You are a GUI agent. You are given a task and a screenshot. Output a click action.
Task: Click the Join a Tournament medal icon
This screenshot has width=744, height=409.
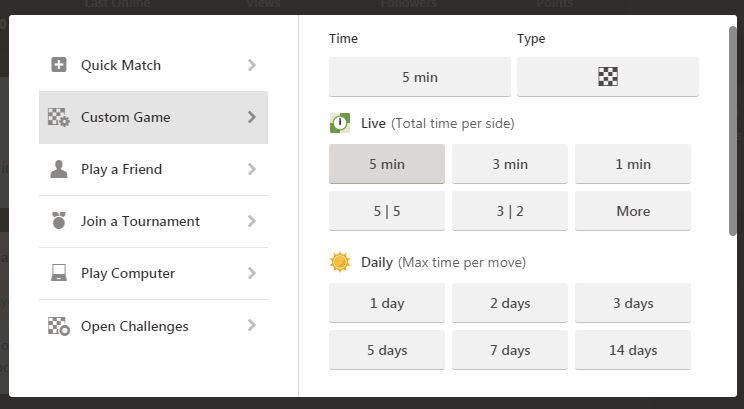[58, 221]
